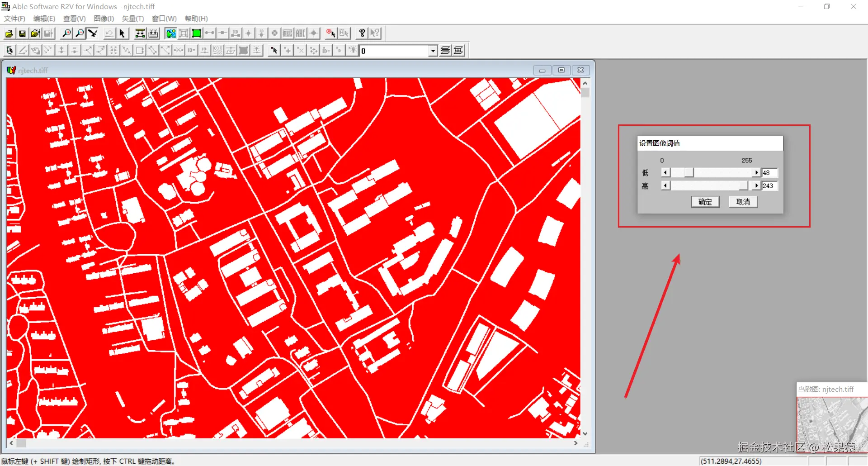This screenshot has width=868, height=466.
Task: Click the left arrow of the 低 slider
Action: click(x=665, y=173)
